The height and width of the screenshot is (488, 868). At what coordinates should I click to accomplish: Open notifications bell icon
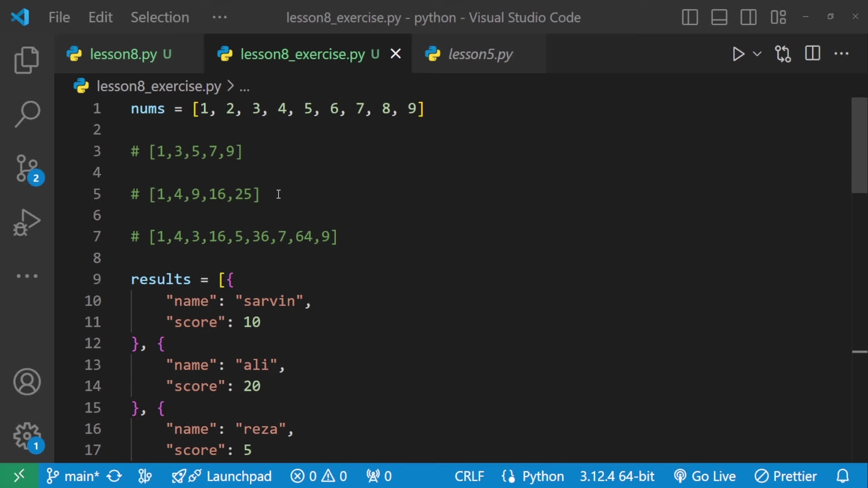pos(843,476)
